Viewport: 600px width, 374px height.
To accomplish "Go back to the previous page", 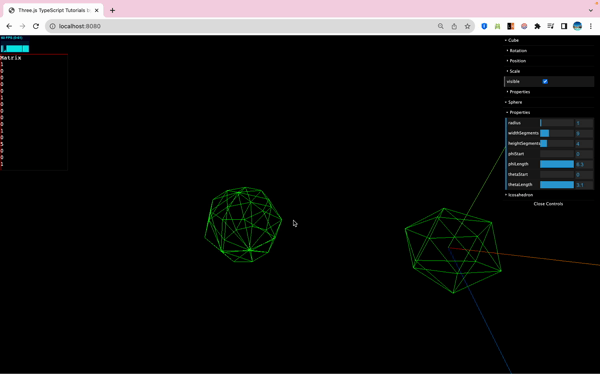I will (x=9, y=26).
